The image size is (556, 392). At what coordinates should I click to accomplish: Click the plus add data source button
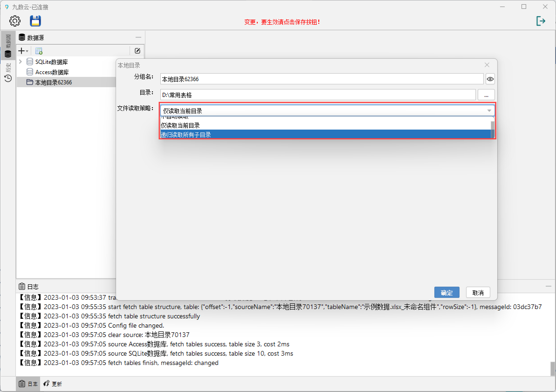tap(22, 51)
